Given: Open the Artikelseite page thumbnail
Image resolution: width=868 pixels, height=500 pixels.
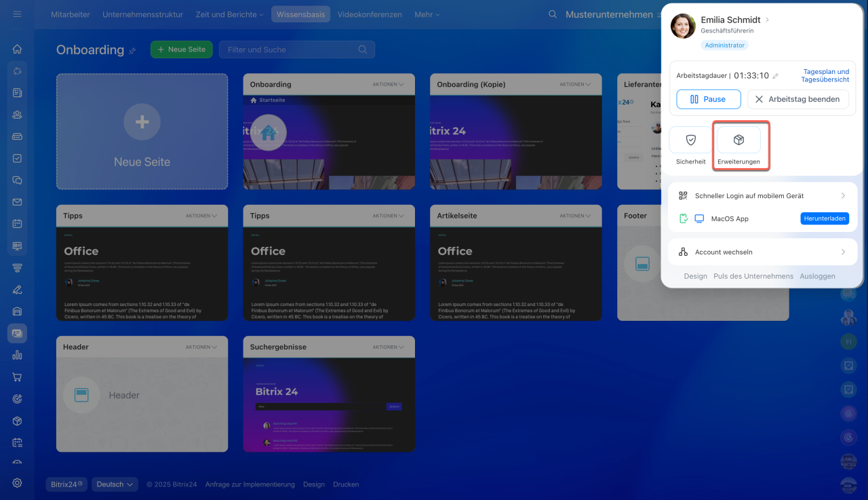Looking at the screenshot, I should tap(516, 274).
